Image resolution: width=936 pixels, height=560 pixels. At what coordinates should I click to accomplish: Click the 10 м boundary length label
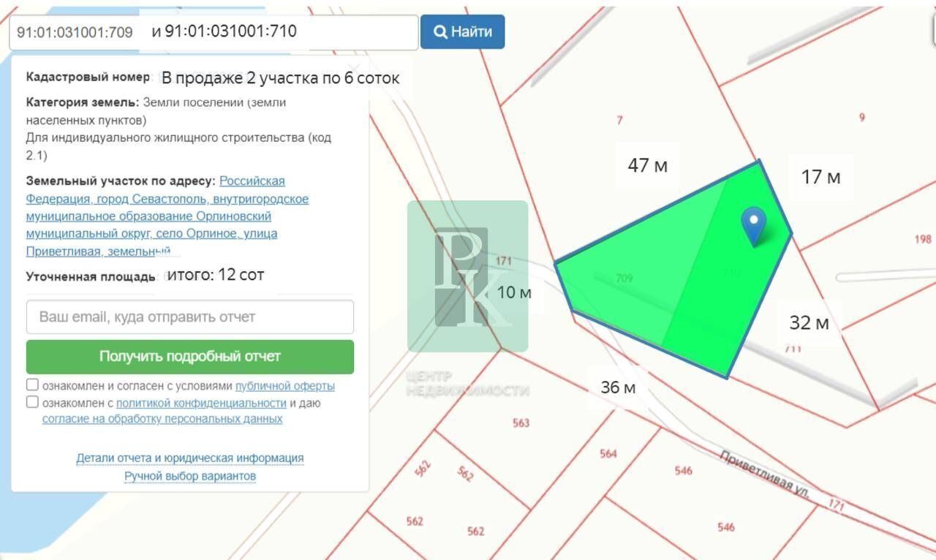pyautogui.click(x=514, y=292)
